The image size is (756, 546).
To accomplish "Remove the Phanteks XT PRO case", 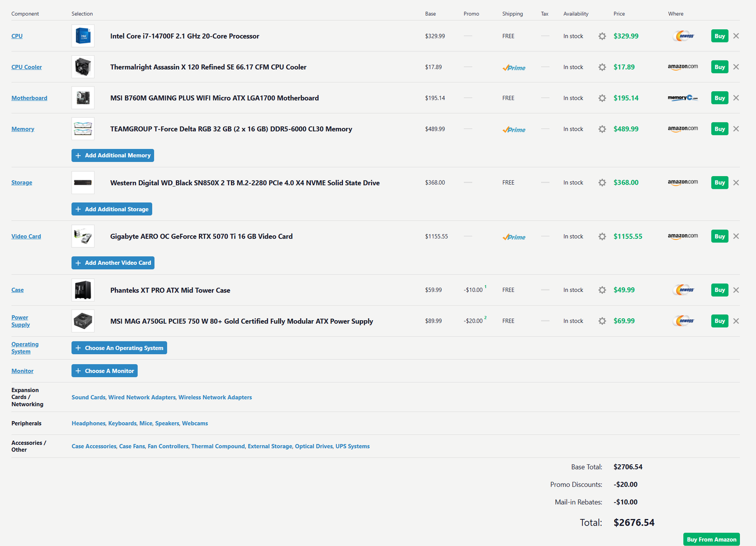I will (736, 290).
